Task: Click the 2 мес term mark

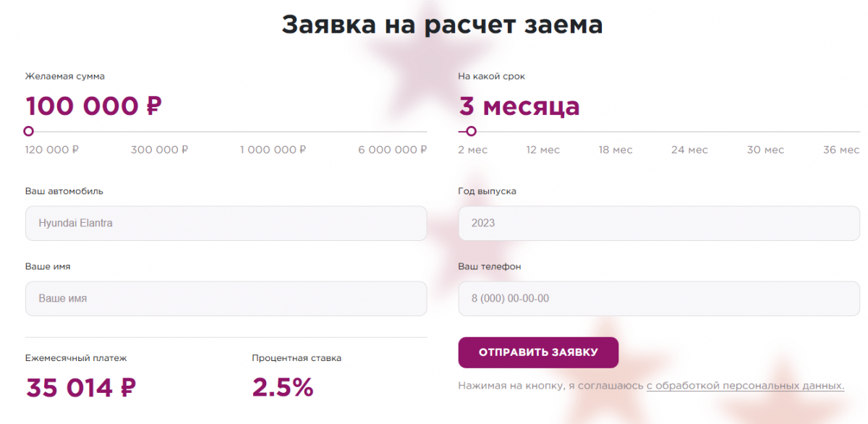Action: coord(473,150)
